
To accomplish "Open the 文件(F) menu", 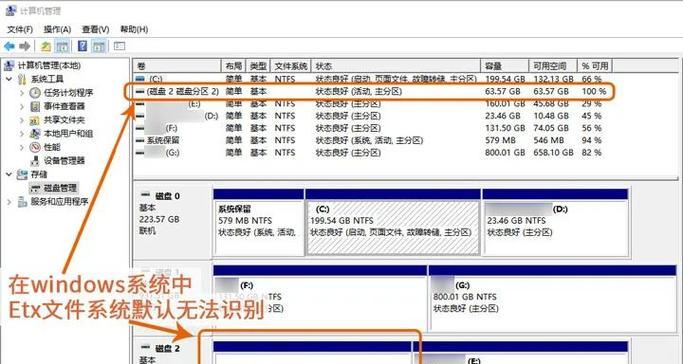I will point(20,29).
